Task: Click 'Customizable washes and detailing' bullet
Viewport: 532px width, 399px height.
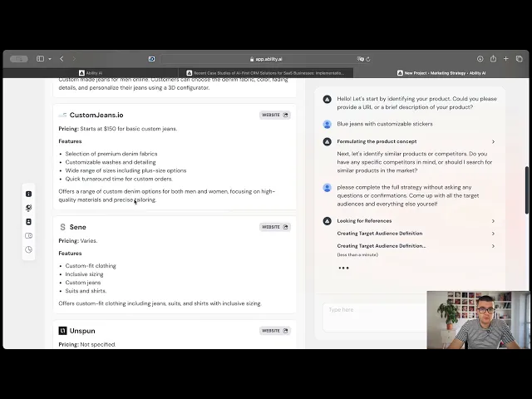Action: (111, 162)
